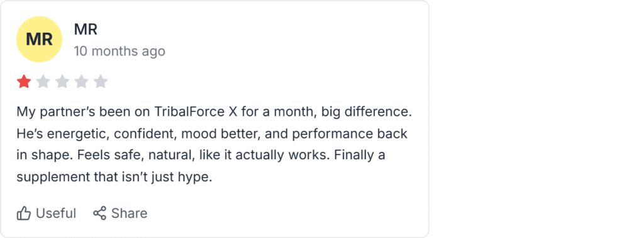Select the second gray rating star
Viewport: 644px width, 238px height.
43,82
